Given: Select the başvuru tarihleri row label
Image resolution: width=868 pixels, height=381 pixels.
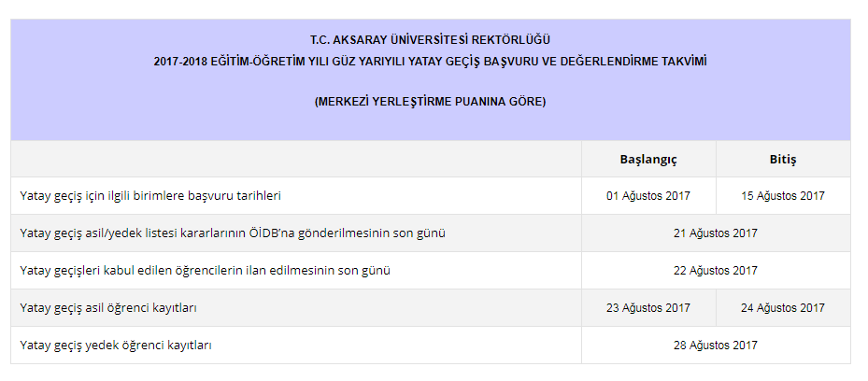Looking at the screenshot, I should coord(150,196).
